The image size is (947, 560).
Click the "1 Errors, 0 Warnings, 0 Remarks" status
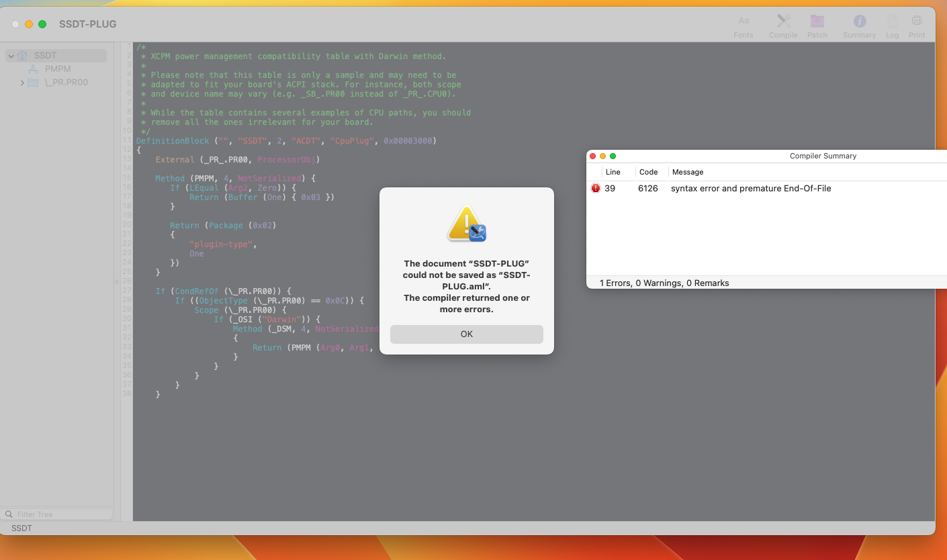(x=664, y=283)
